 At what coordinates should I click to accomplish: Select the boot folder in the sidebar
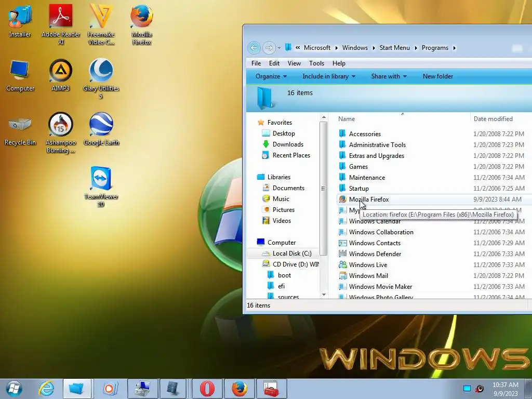pos(284,275)
